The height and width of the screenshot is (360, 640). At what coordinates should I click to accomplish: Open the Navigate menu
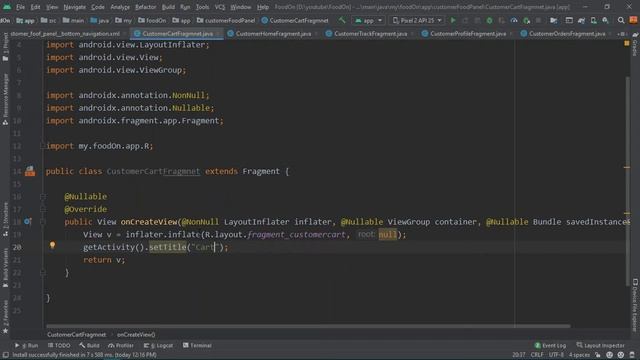tap(75, 7)
